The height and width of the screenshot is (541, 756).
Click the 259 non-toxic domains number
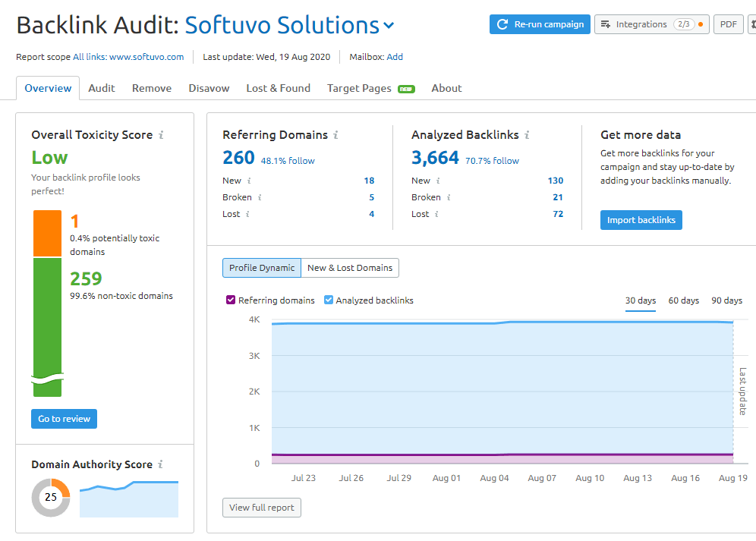coord(86,278)
